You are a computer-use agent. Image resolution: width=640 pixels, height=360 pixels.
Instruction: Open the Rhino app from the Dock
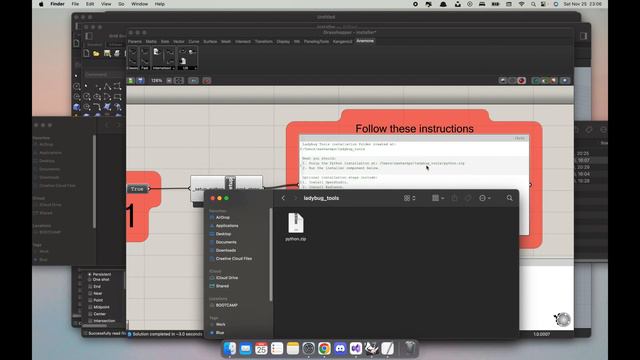click(x=371, y=349)
